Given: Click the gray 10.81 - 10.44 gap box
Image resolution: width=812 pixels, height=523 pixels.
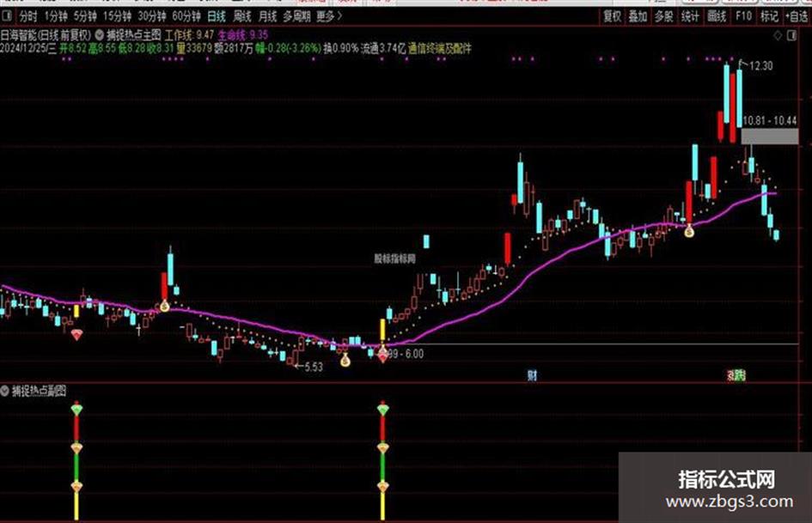Looking at the screenshot, I should pos(770,137).
